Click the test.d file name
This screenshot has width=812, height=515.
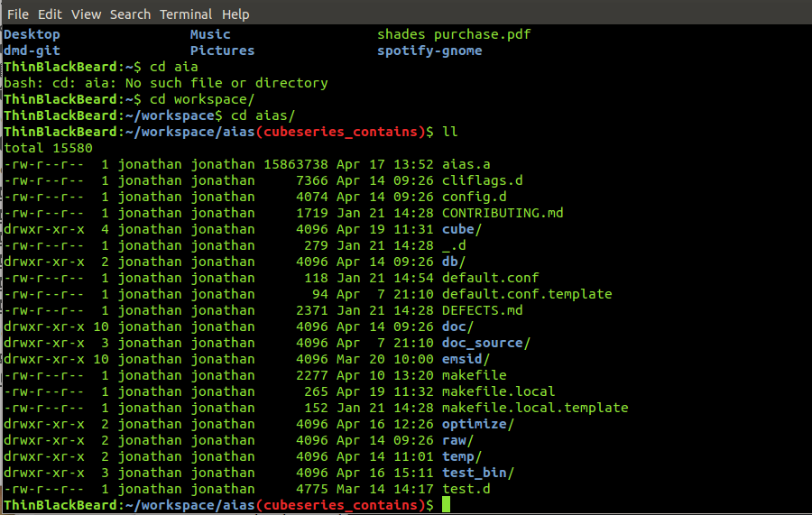pos(466,489)
